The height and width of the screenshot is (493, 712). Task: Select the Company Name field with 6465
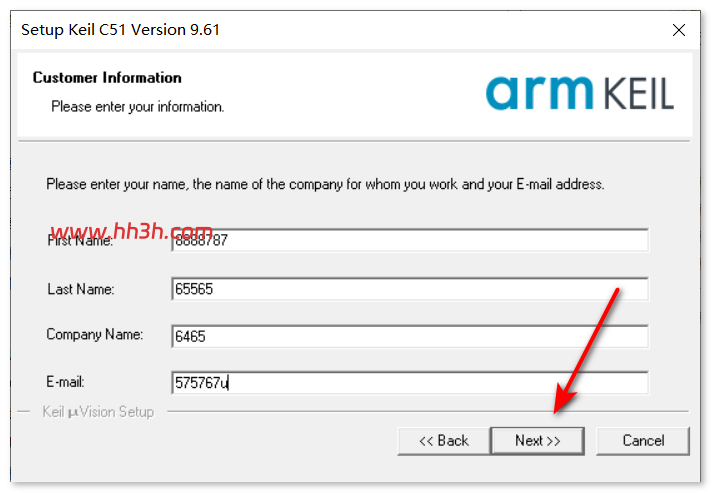point(410,336)
